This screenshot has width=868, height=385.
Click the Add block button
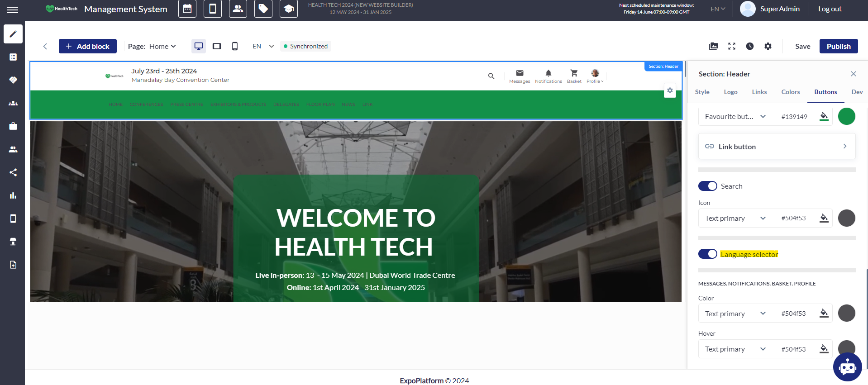[88, 46]
